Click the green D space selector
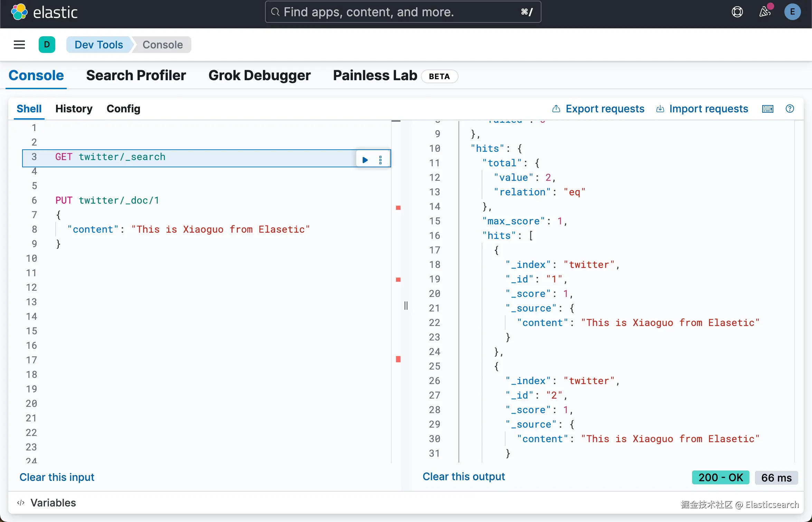This screenshot has width=812, height=522. click(x=47, y=45)
